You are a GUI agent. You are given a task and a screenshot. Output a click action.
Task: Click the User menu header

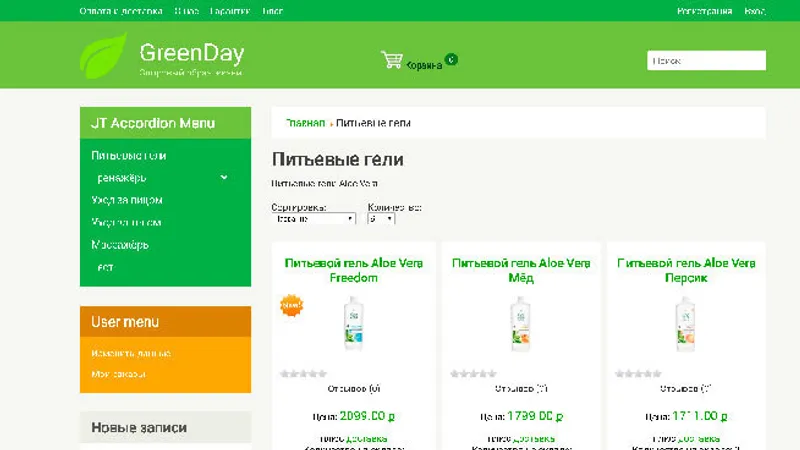[165, 322]
